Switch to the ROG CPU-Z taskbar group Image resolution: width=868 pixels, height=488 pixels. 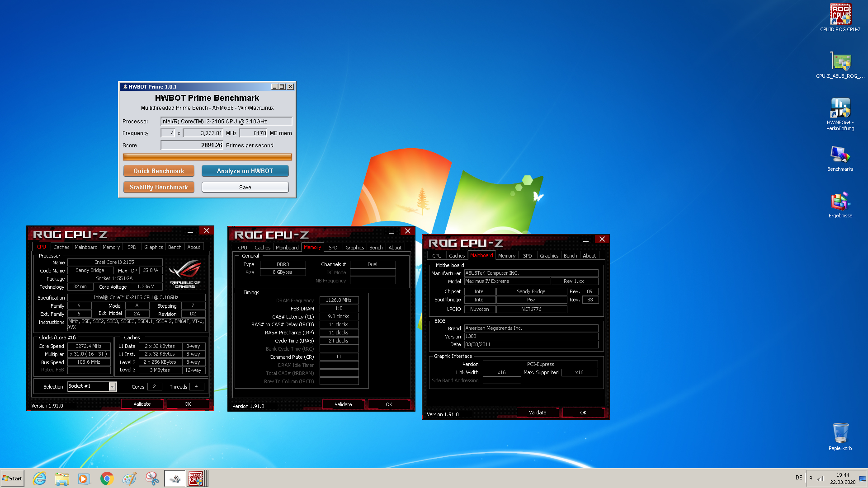[x=197, y=479]
